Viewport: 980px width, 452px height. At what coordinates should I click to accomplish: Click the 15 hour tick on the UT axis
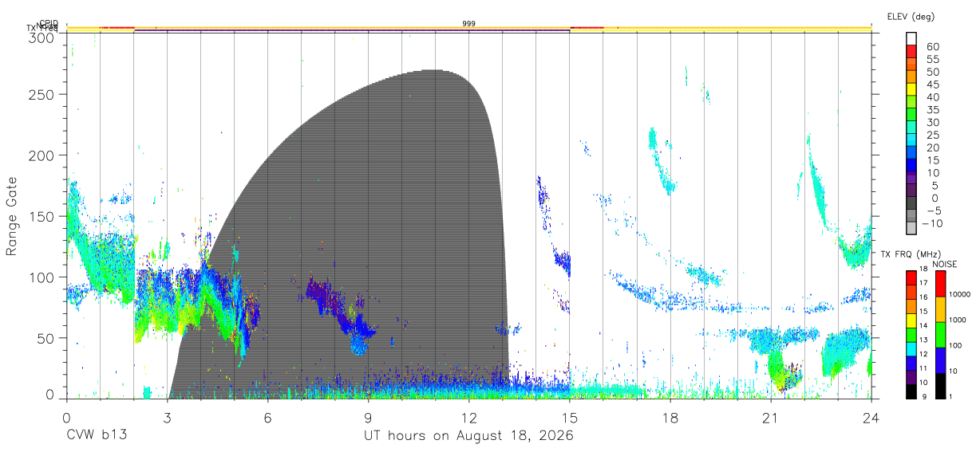coord(570,416)
